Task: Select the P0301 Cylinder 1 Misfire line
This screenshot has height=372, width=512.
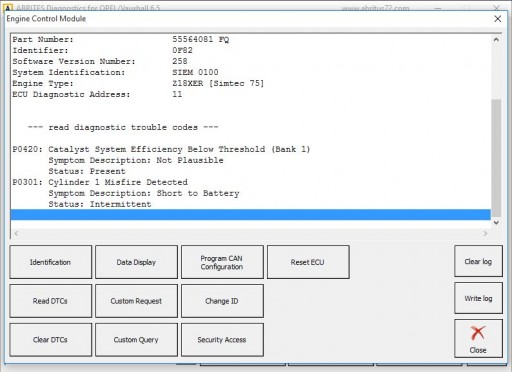Action: tap(100, 182)
